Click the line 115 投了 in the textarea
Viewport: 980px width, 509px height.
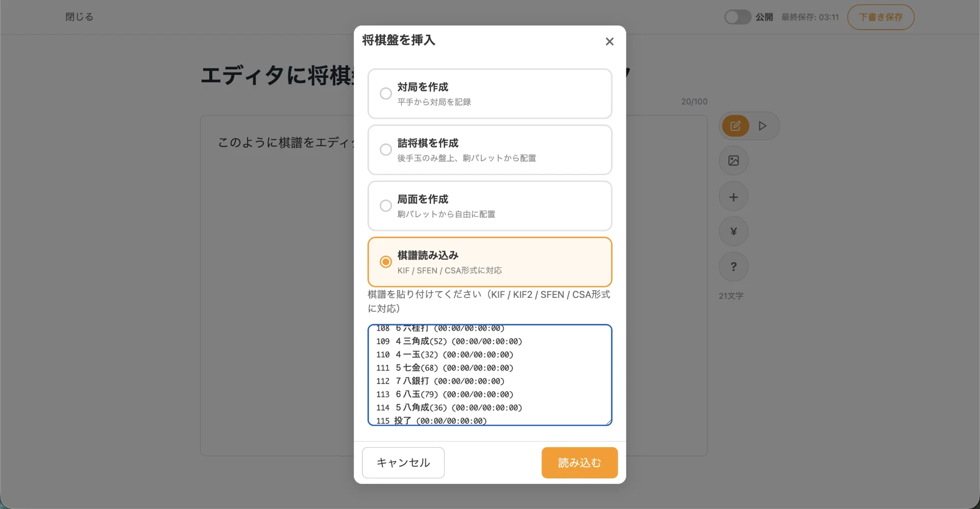click(431, 420)
